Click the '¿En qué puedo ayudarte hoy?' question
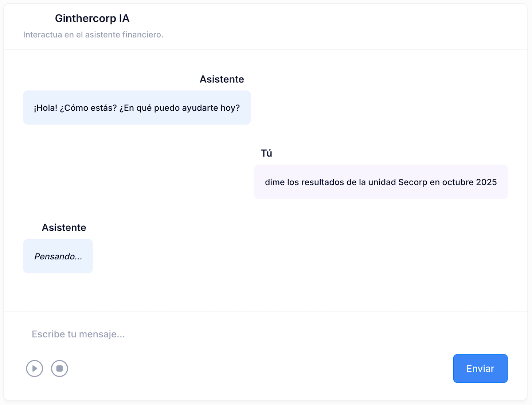 (180, 108)
